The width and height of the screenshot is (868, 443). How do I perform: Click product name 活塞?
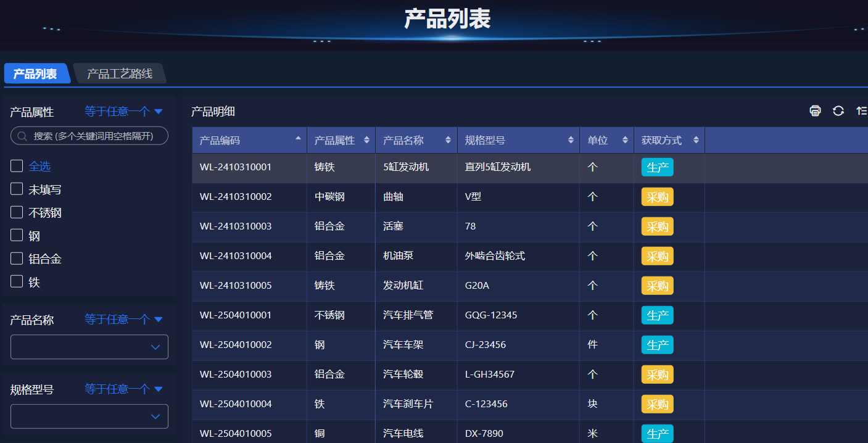point(393,226)
